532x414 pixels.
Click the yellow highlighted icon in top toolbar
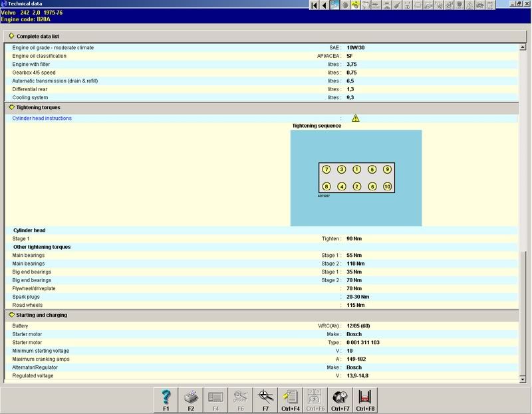pos(356,5)
